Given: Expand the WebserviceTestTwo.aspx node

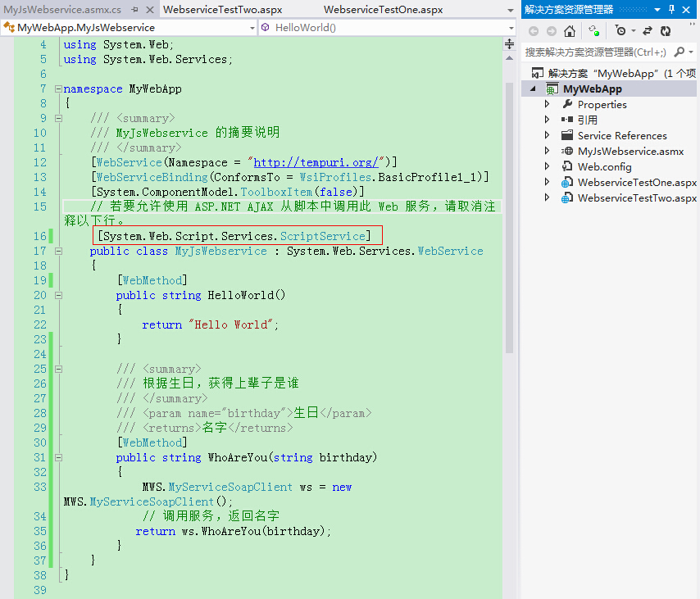Looking at the screenshot, I should click(x=548, y=197).
